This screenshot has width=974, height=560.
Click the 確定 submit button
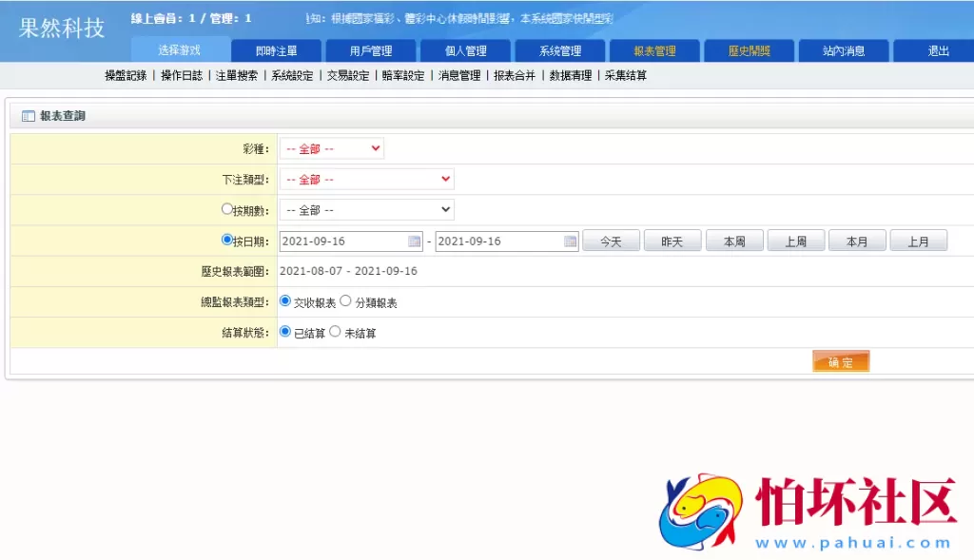click(840, 361)
